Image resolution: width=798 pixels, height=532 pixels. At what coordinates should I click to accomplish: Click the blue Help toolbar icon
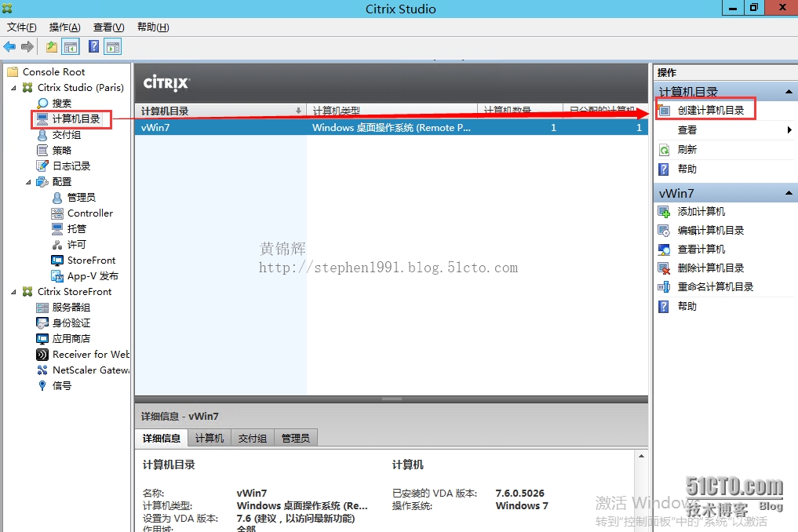tap(93, 47)
